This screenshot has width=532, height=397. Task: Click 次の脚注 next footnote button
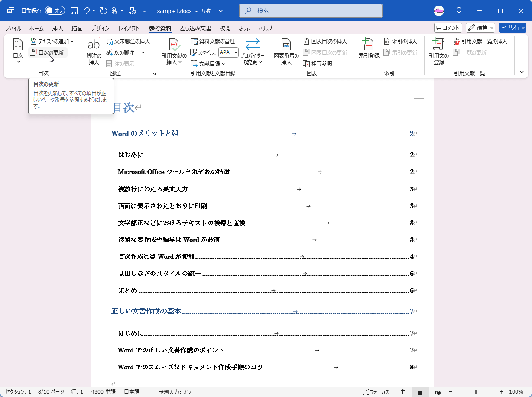tap(121, 52)
